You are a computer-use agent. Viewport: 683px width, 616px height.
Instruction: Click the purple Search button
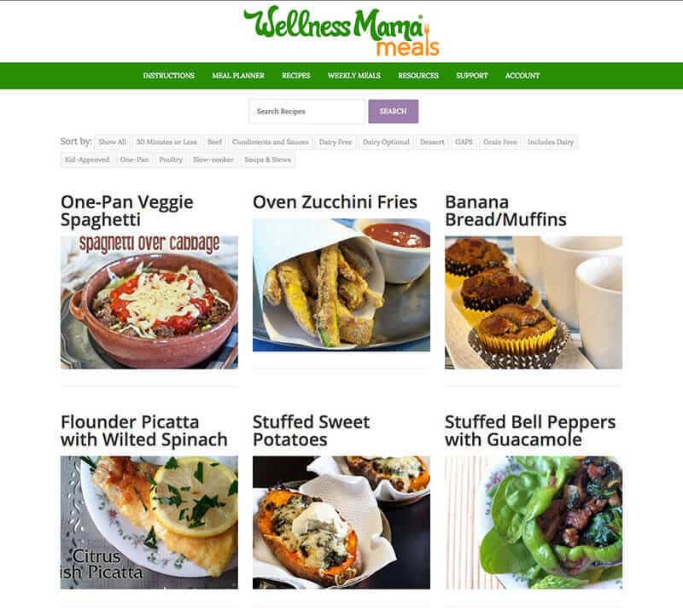[x=394, y=112]
